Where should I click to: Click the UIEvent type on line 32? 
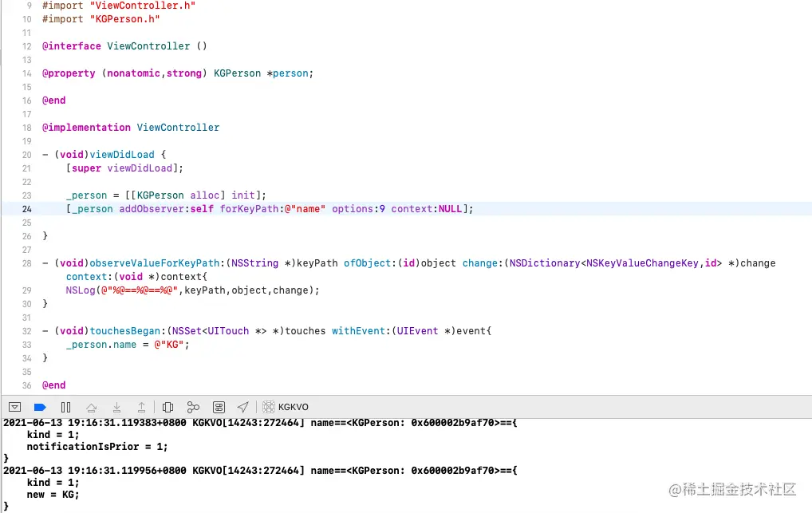pos(417,331)
